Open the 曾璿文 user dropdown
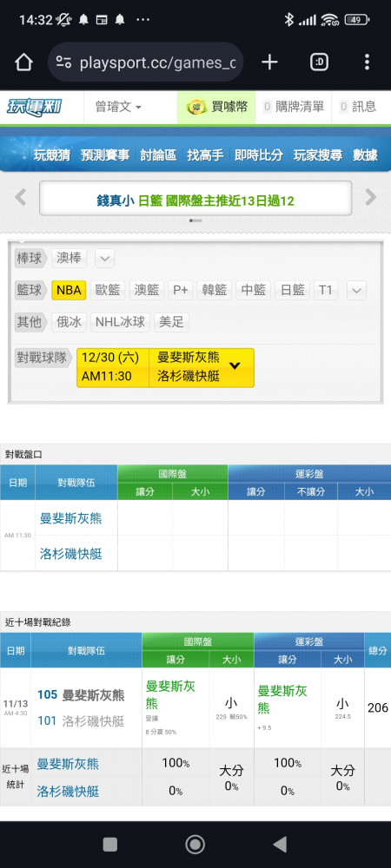 [118, 107]
